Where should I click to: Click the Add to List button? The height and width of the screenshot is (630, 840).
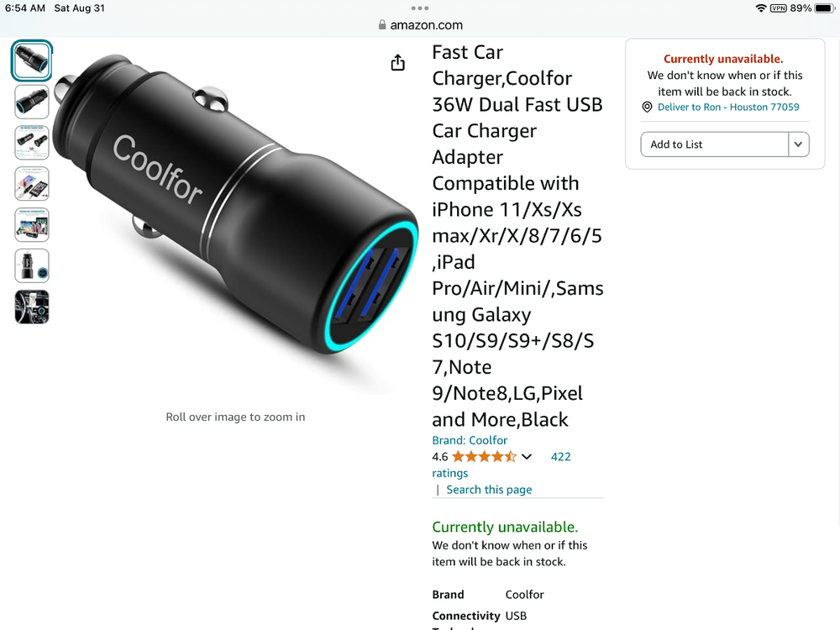pos(715,144)
